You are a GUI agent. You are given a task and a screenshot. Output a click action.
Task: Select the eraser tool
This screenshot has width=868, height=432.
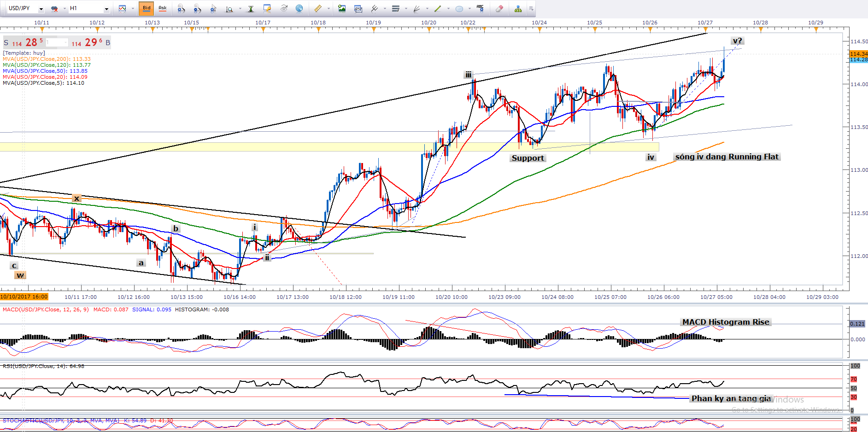pyautogui.click(x=499, y=8)
